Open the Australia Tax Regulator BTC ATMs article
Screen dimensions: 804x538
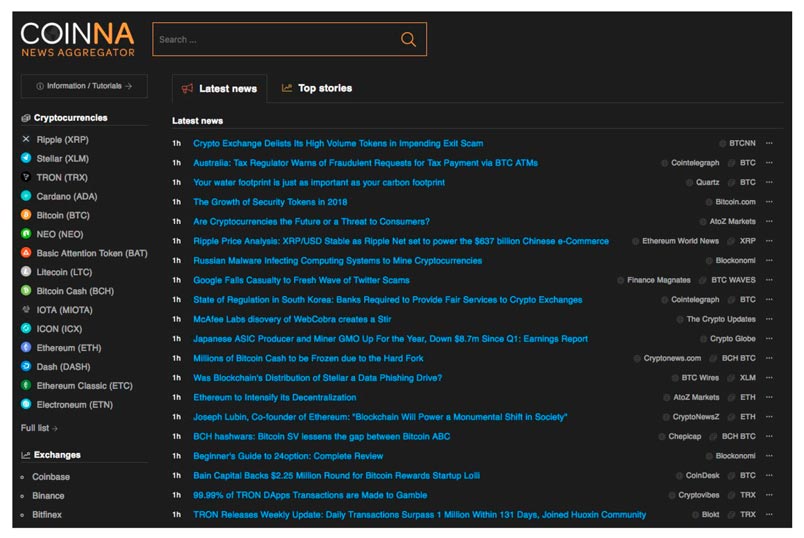[x=365, y=163]
